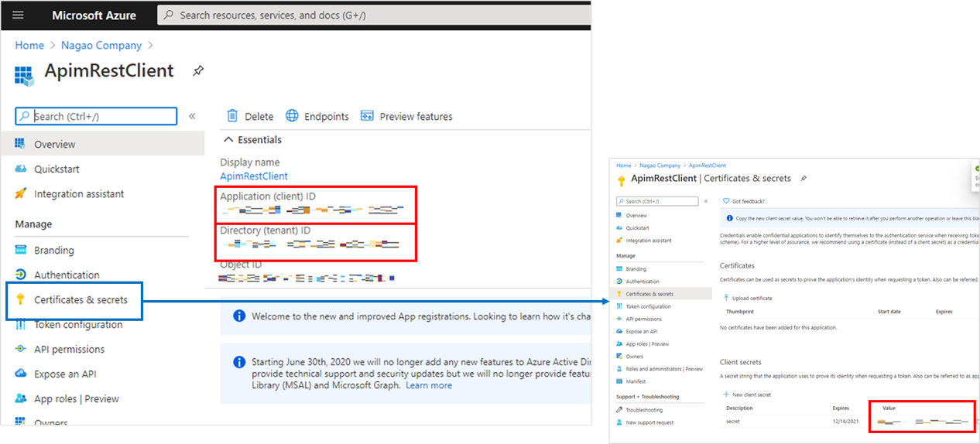Open the ApimRestClient display name link
The width and height of the screenshot is (980, 444).
[254, 176]
